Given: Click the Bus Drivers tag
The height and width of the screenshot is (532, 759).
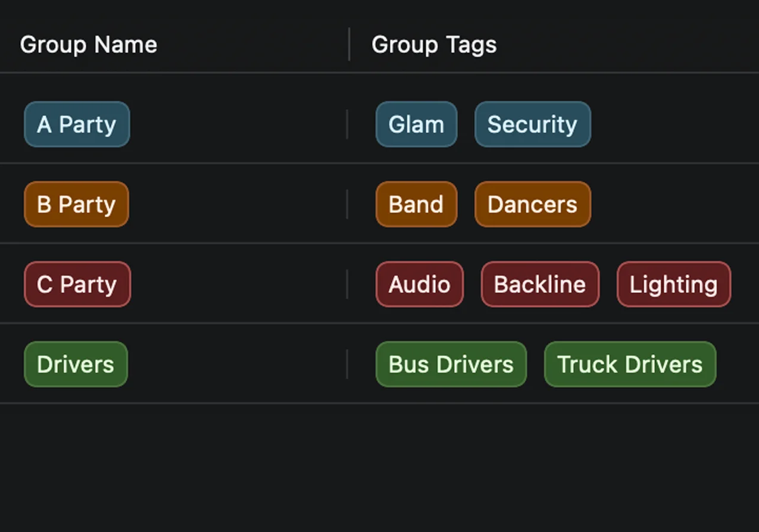Looking at the screenshot, I should coord(451,364).
